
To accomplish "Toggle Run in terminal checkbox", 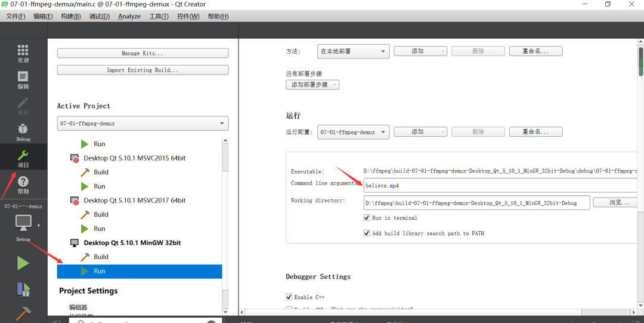I will point(367,218).
